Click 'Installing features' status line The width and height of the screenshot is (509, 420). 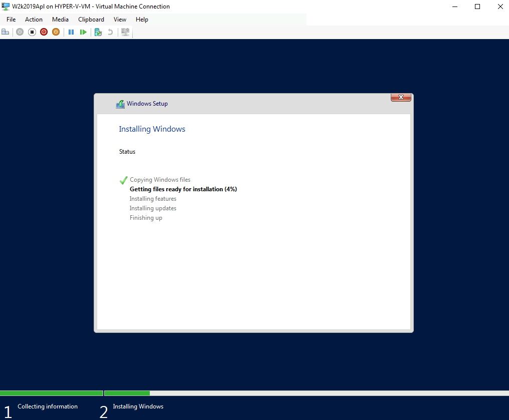pos(153,199)
